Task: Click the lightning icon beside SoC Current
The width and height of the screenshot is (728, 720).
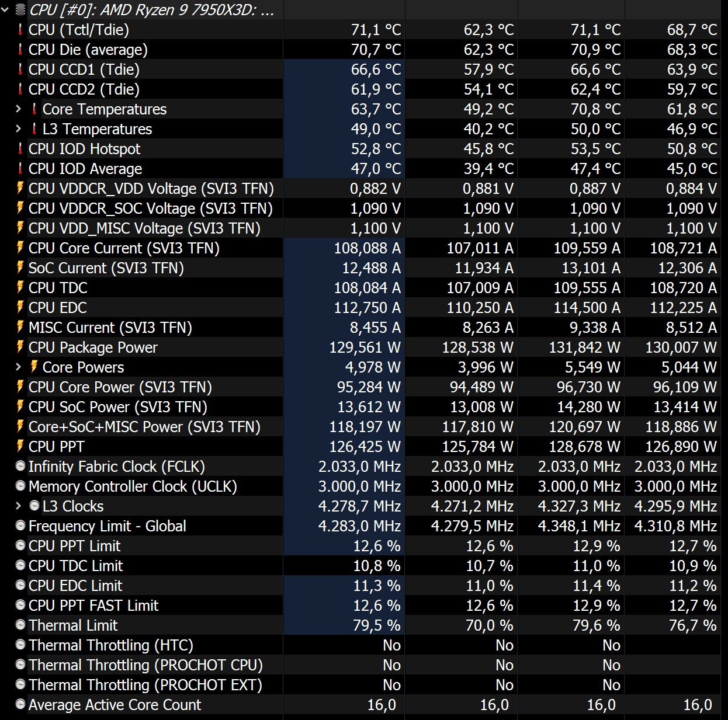Action: [20, 267]
